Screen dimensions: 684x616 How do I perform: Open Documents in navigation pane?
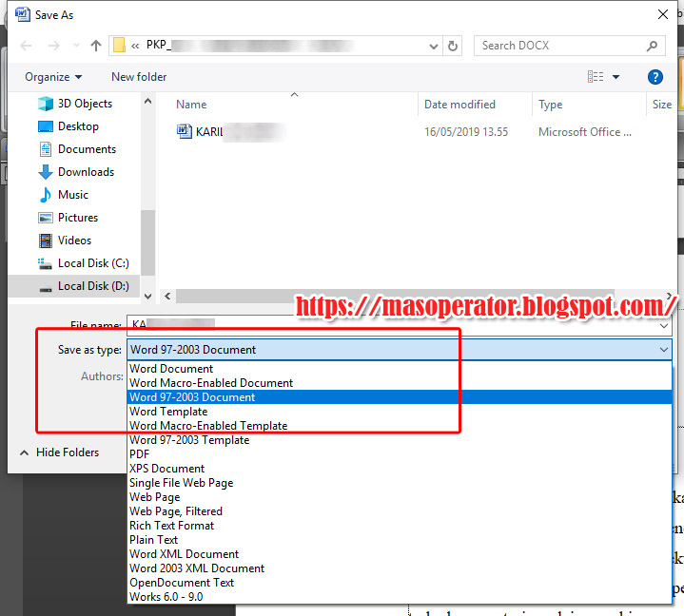pyautogui.click(x=87, y=149)
